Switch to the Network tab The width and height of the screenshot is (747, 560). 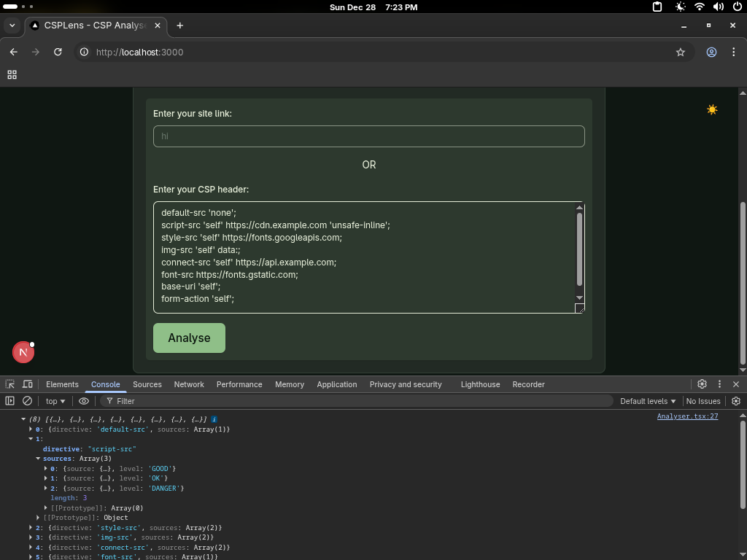pos(189,384)
